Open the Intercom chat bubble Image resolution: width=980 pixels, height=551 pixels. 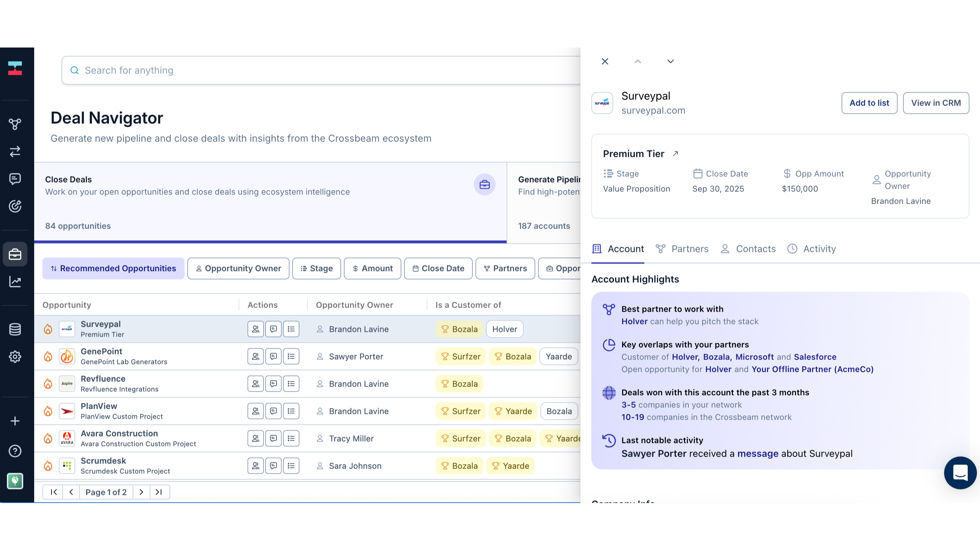pos(960,473)
